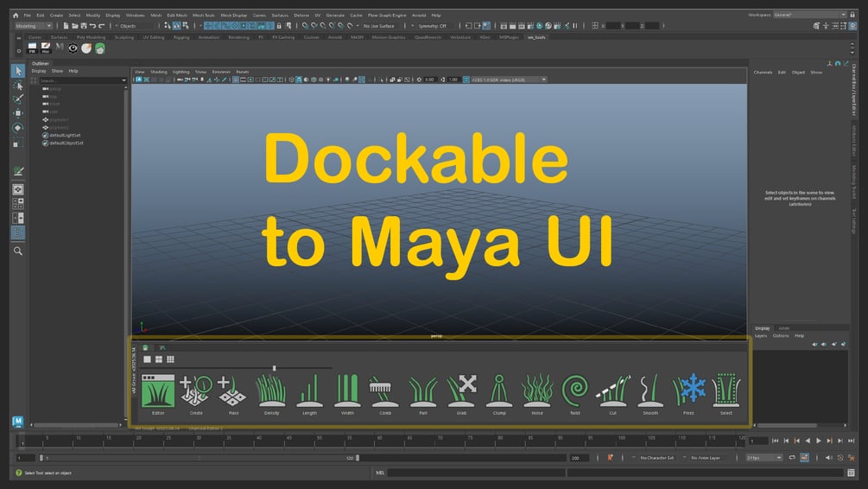Select the Rotate tool in toolbox
Image resolution: width=868 pixels, height=489 pixels.
point(18,127)
